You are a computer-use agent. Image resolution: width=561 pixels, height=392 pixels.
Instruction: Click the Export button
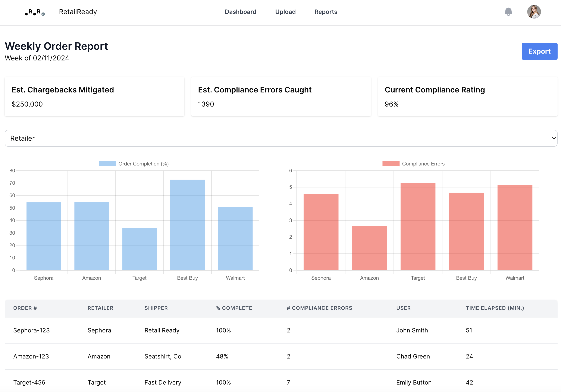[x=539, y=51]
